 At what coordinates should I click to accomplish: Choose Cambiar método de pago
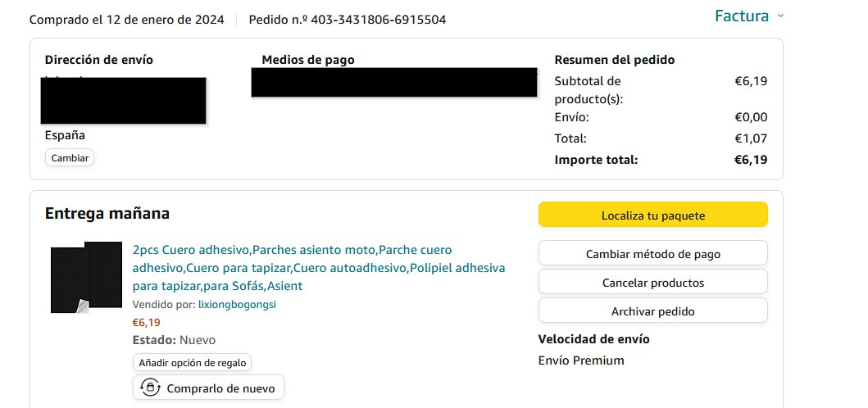(652, 254)
